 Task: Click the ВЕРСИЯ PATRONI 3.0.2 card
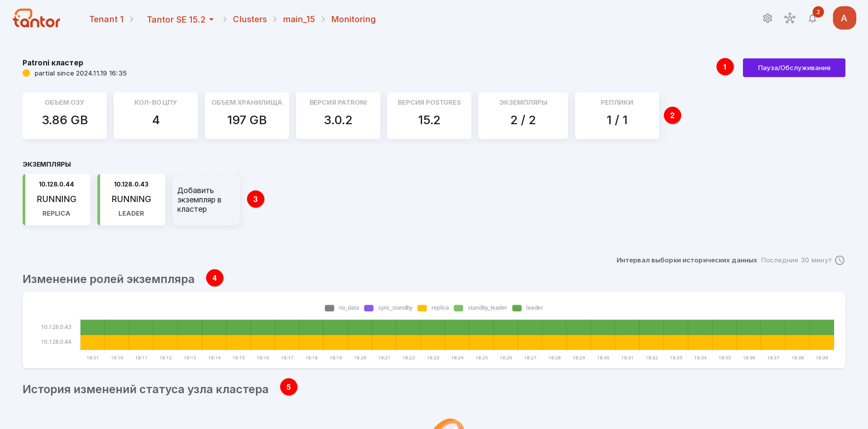click(x=338, y=115)
